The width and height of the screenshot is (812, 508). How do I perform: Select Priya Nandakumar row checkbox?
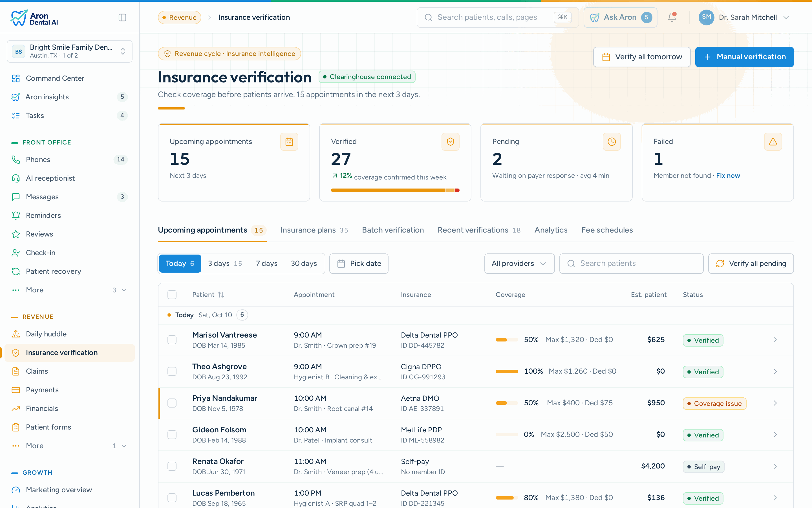click(x=172, y=403)
